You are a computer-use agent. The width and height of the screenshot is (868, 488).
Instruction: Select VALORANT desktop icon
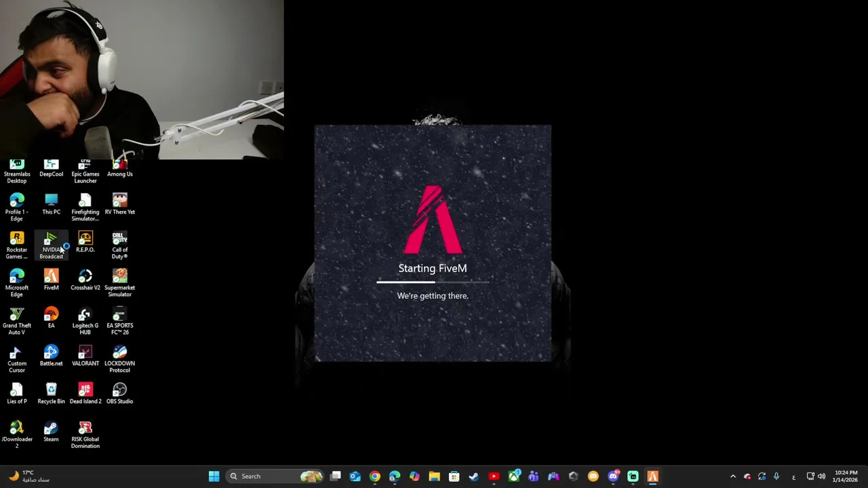click(85, 356)
